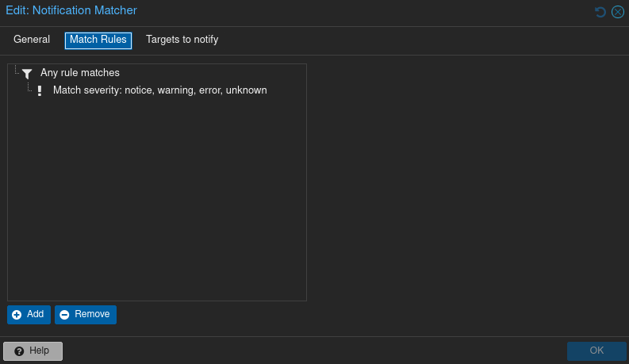Click the filter funnel icon
629x364 pixels.
coord(27,74)
